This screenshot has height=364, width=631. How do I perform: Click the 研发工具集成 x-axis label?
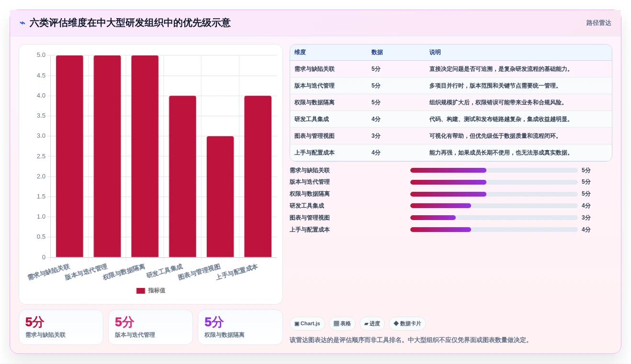coord(165,271)
